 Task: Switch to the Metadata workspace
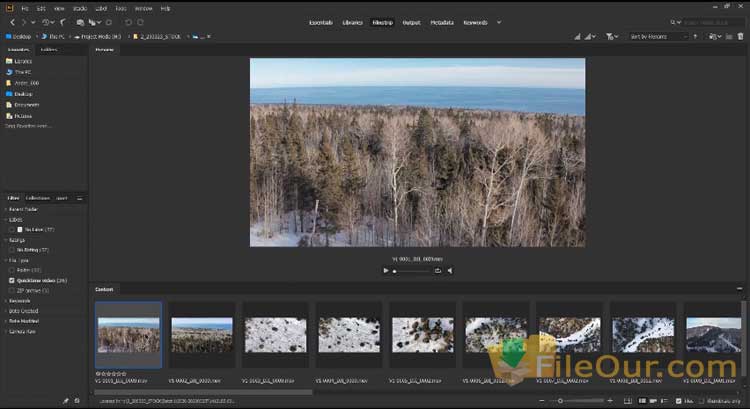pyautogui.click(x=441, y=21)
